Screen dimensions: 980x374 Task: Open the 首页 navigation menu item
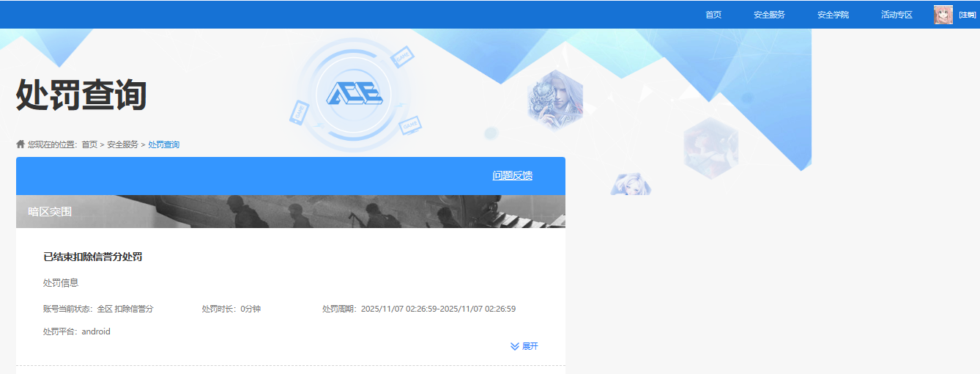coord(713,15)
